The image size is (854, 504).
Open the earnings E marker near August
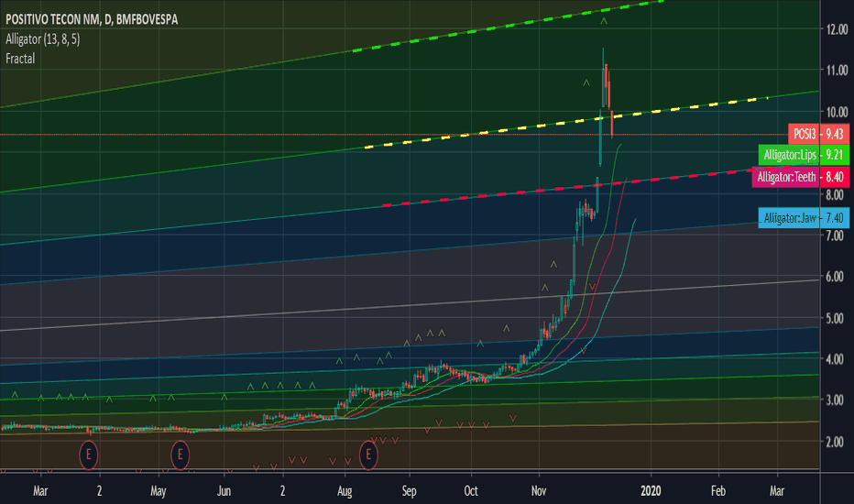368,454
